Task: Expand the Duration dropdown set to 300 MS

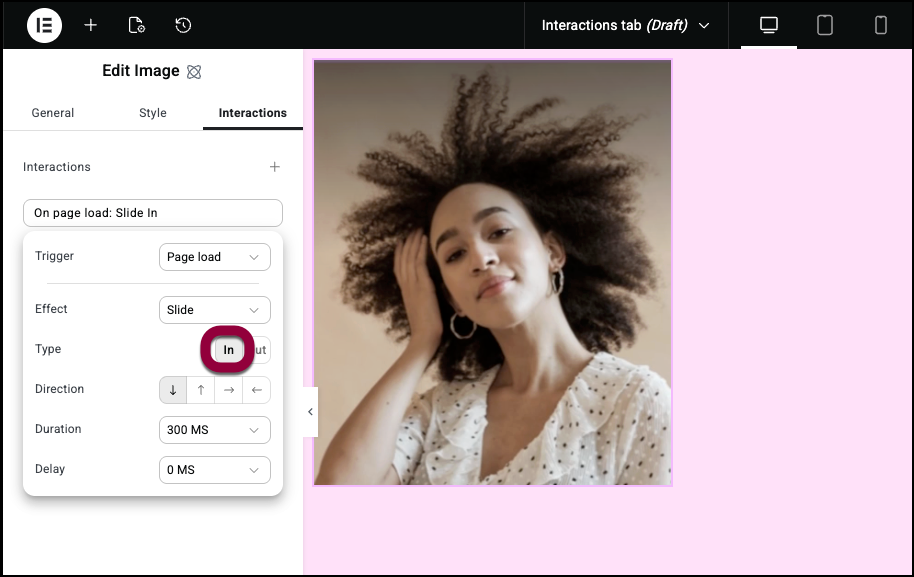Action: pos(214,430)
